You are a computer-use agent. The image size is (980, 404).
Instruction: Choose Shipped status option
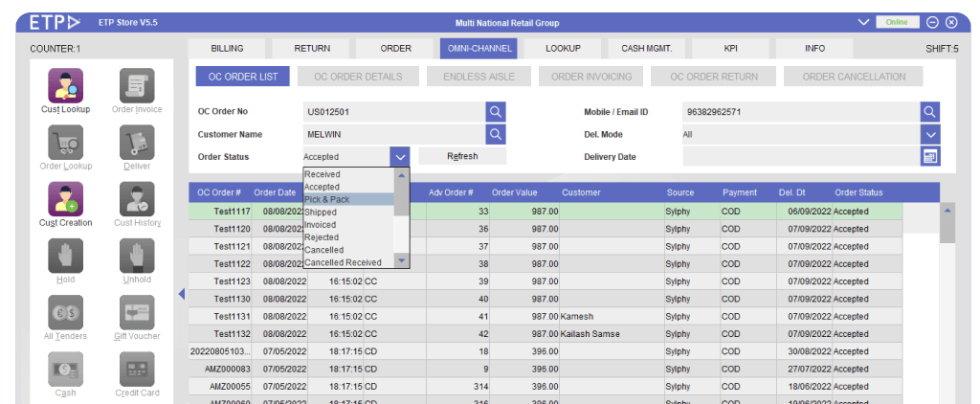(348, 212)
